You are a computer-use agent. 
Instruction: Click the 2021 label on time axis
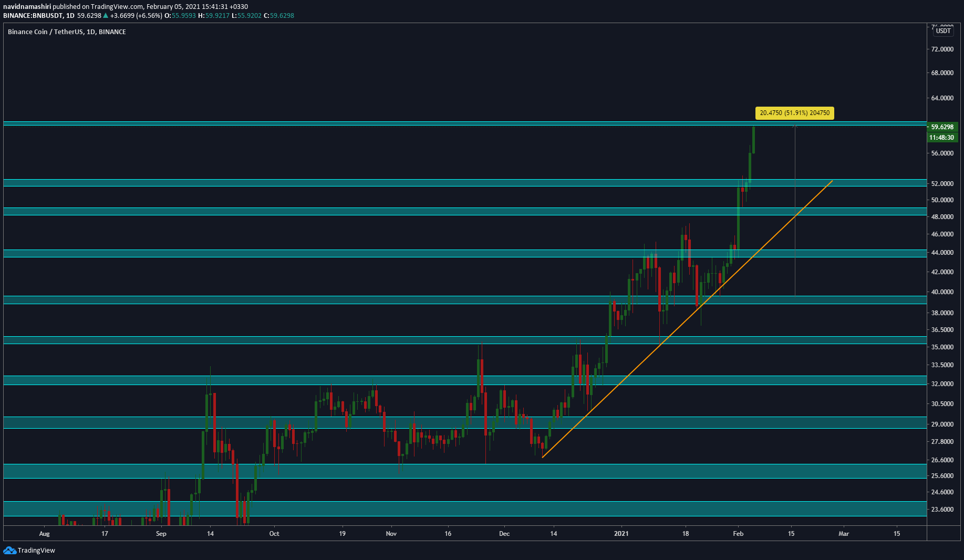(621, 534)
